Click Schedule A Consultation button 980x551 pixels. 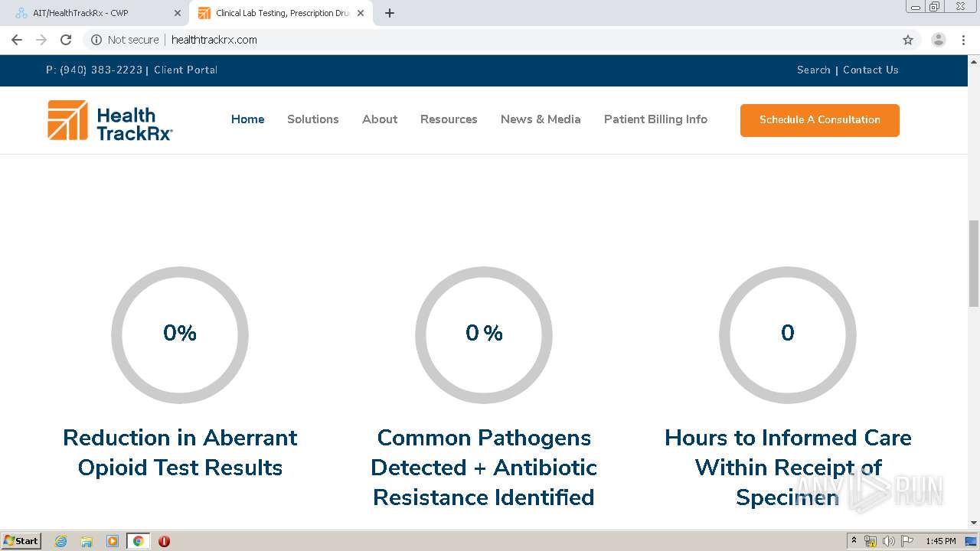coord(820,120)
